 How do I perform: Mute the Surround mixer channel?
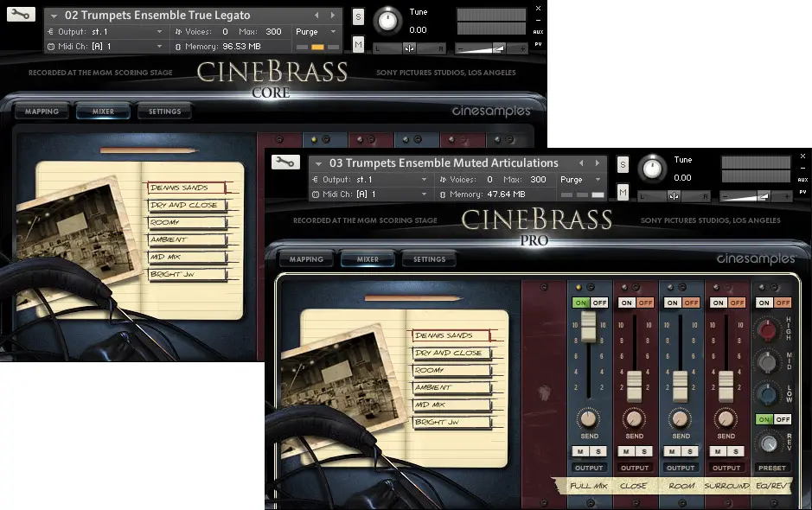coord(717,451)
